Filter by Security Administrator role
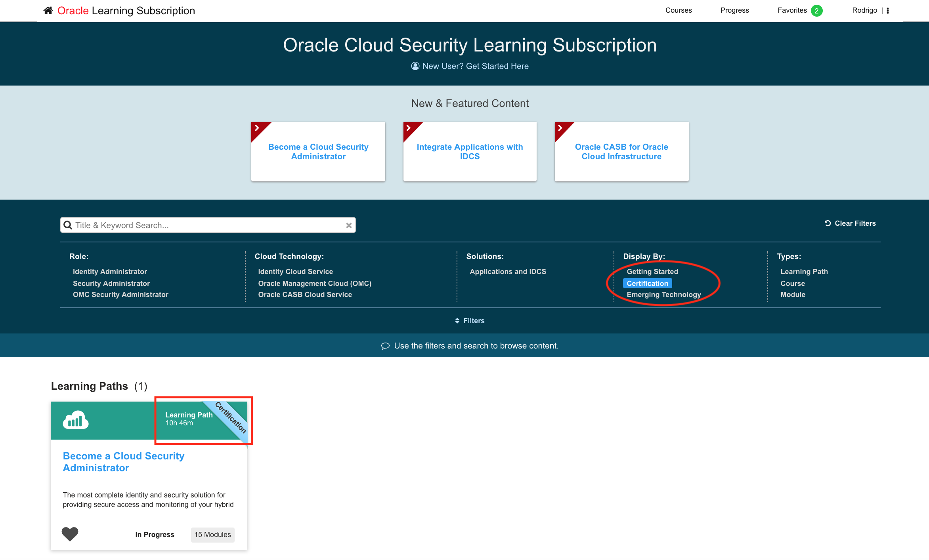This screenshot has width=929, height=560. coord(111,284)
